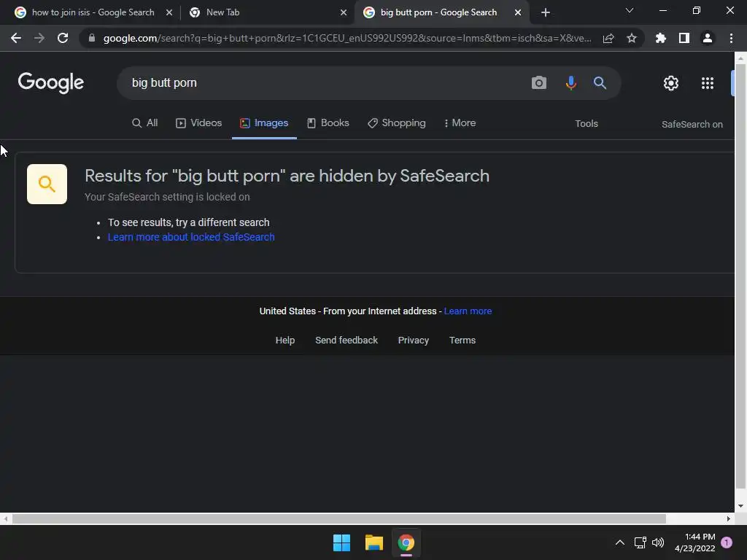Share this page using the share icon
Image resolution: width=747 pixels, height=560 pixels.
pyautogui.click(x=608, y=38)
